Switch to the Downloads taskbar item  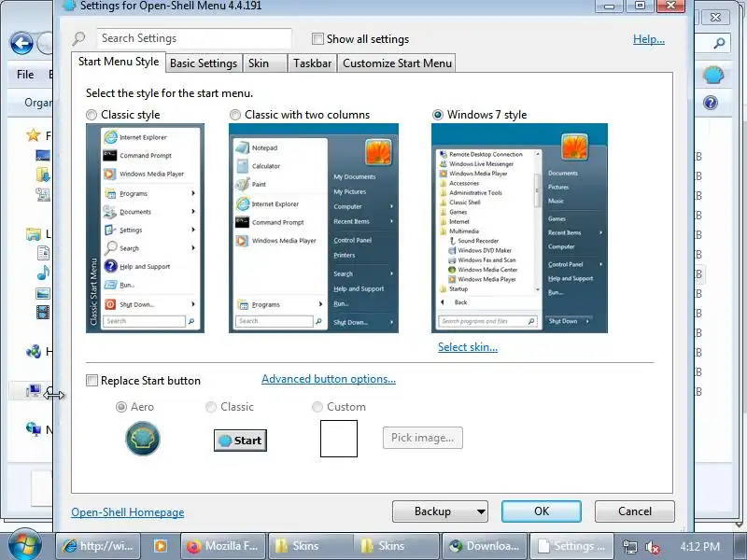pos(485,546)
